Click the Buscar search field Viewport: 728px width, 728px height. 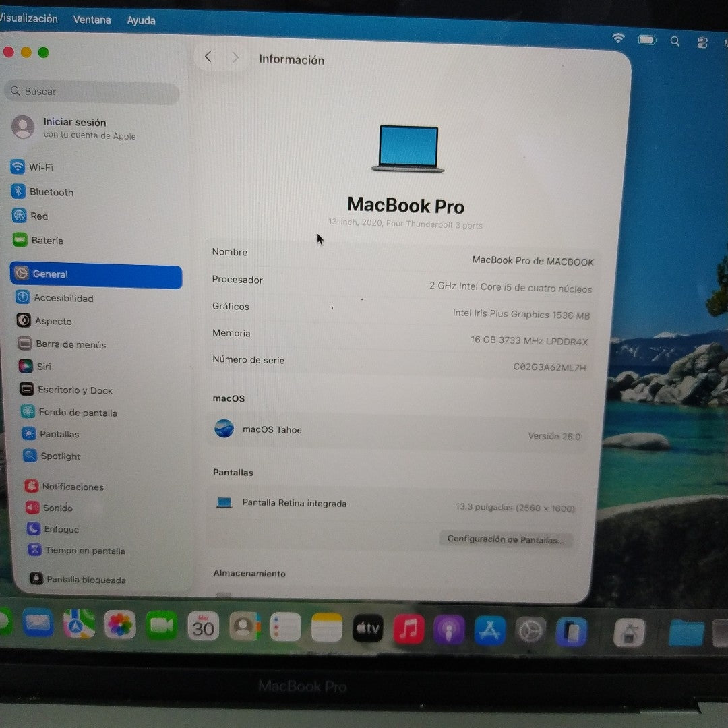(x=94, y=92)
